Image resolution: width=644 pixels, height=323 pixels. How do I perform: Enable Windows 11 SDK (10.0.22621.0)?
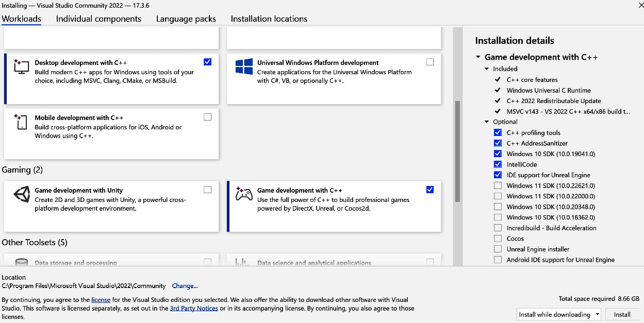(498, 185)
